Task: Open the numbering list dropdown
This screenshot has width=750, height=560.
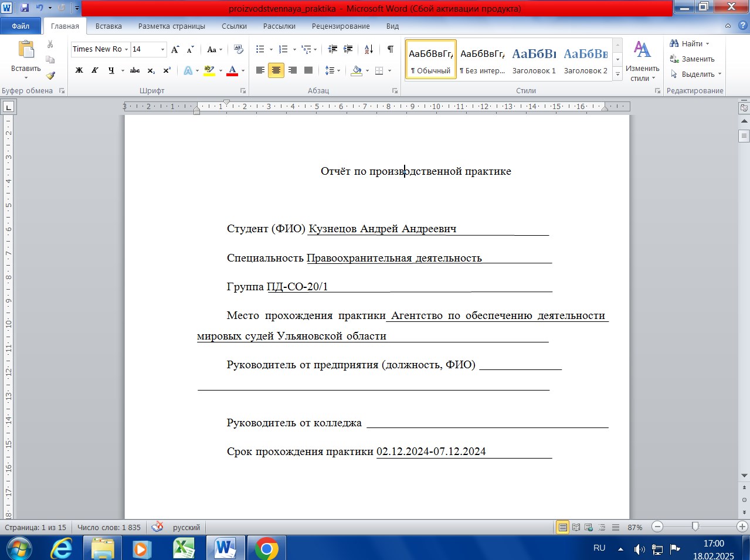Action: [x=294, y=49]
